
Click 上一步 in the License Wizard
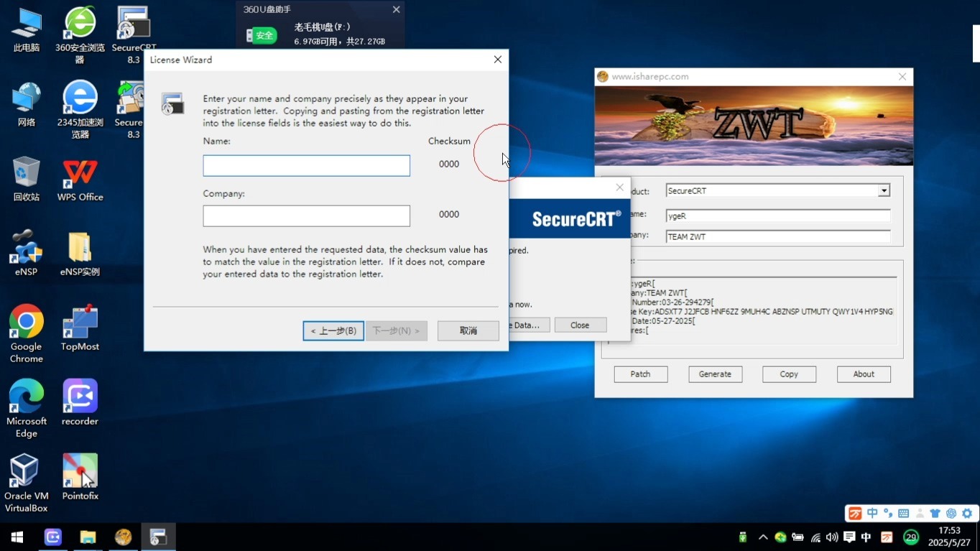coord(333,330)
